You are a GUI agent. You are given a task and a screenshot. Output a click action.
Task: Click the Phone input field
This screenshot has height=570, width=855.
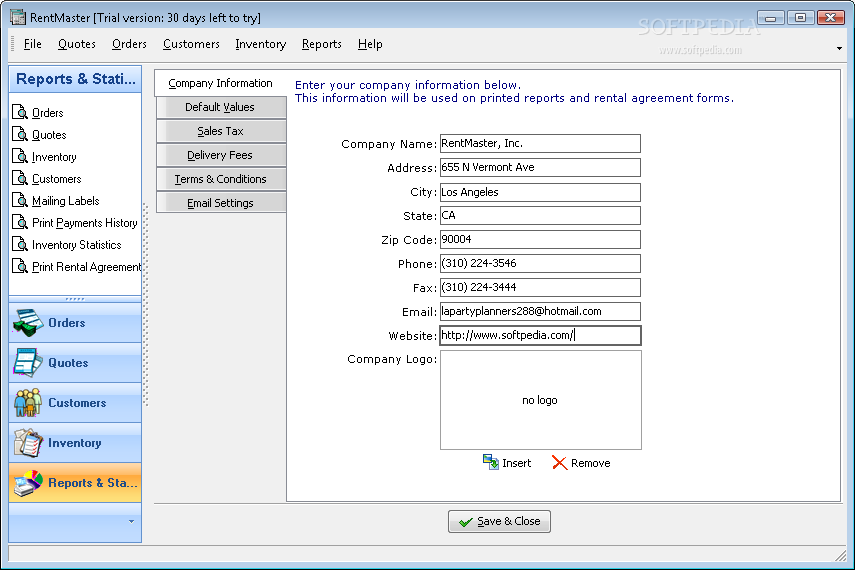(540, 263)
